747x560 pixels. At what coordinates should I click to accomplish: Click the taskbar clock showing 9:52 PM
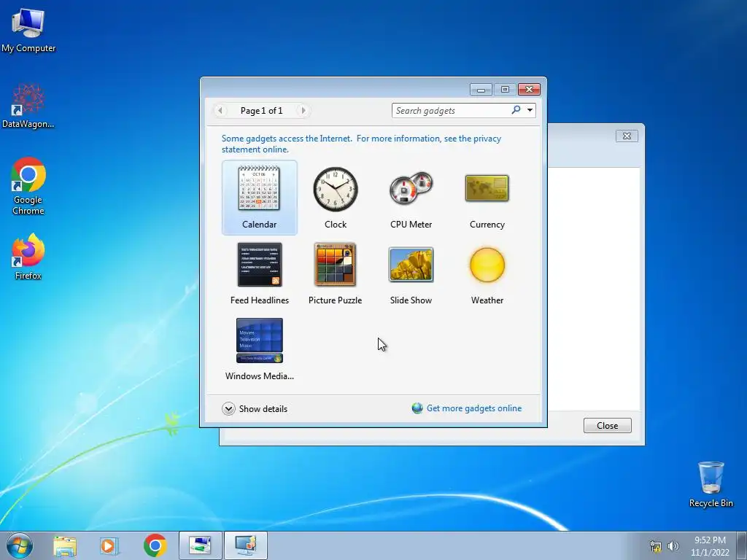point(710,545)
